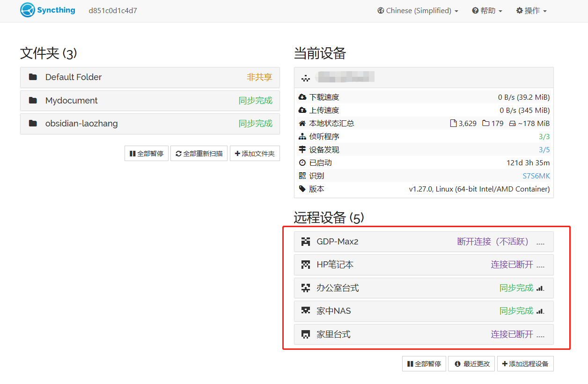588x384 pixels.
Task: Click the 办公室台式 device identicon
Action: [306, 288]
